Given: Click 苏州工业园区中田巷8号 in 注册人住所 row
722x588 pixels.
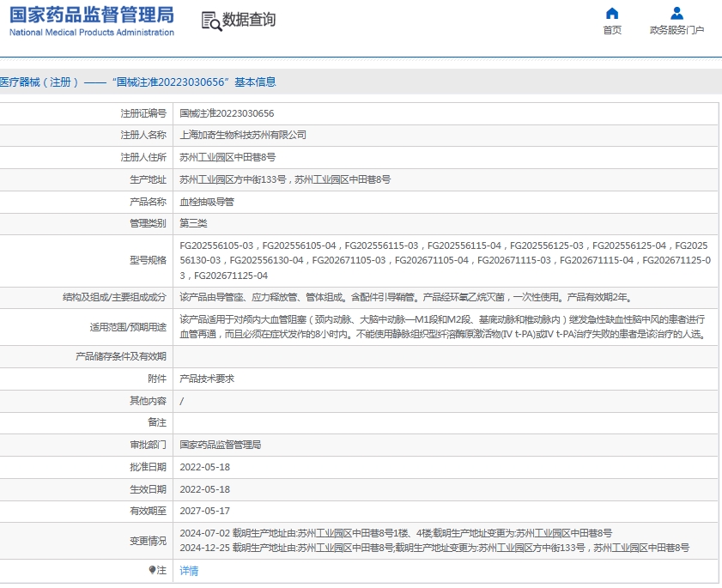Looking at the screenshot, I should coord(228,157).
